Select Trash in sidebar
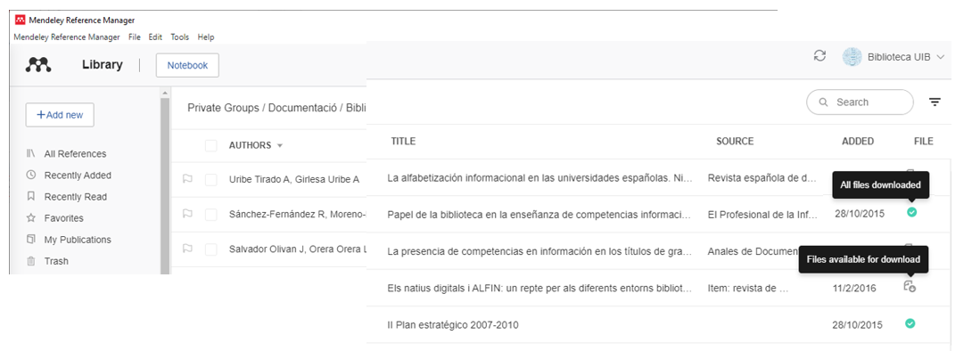The width and height of the screenshot is (980, 351). (56, 261)
